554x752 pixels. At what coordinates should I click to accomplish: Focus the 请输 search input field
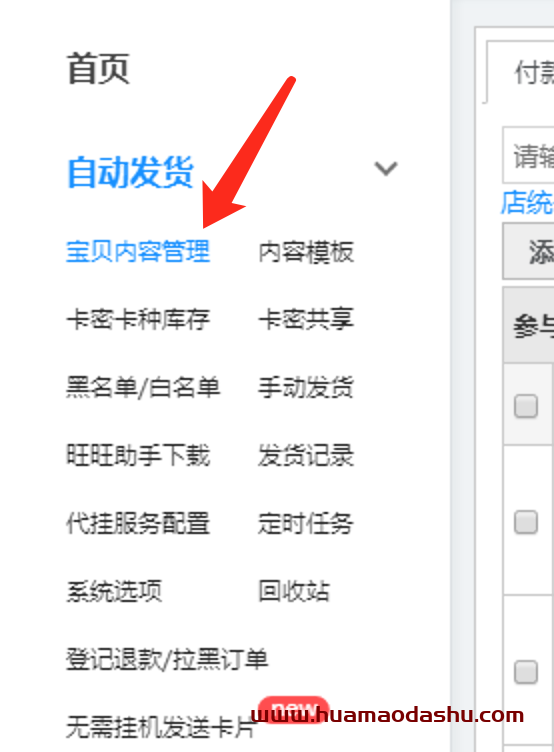[528, 155]
